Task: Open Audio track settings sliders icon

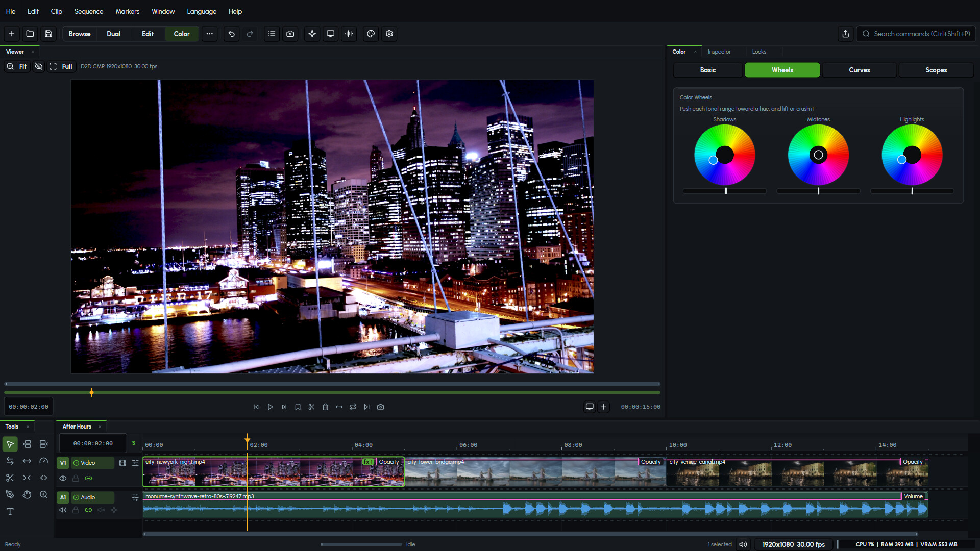Action: (x=135, y=497)
